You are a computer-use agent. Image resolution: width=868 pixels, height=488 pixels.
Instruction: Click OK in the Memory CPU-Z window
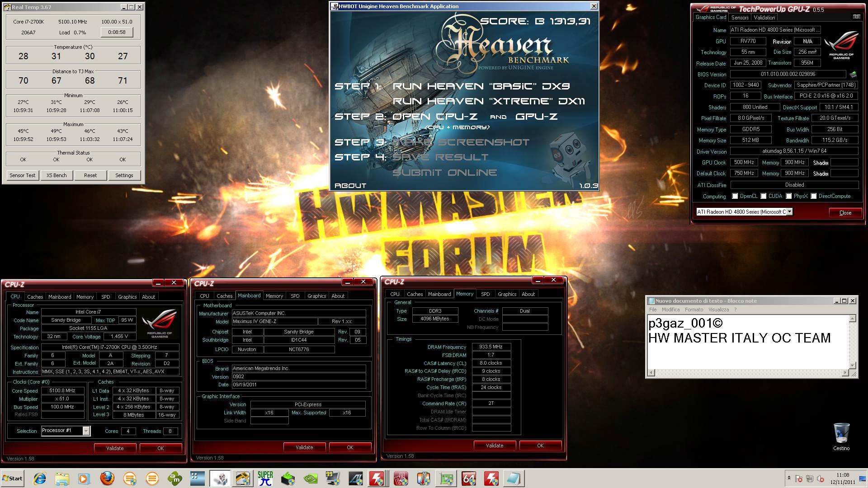click(540, 446)
